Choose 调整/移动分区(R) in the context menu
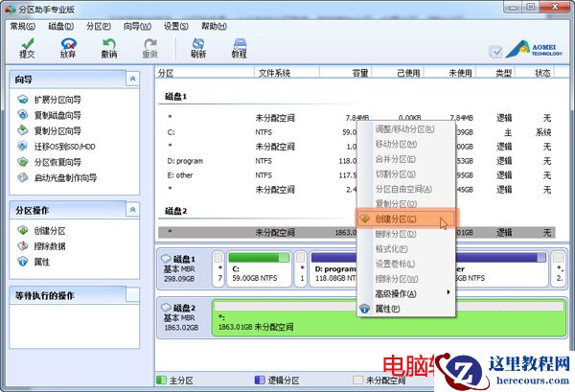 (406, 129)
